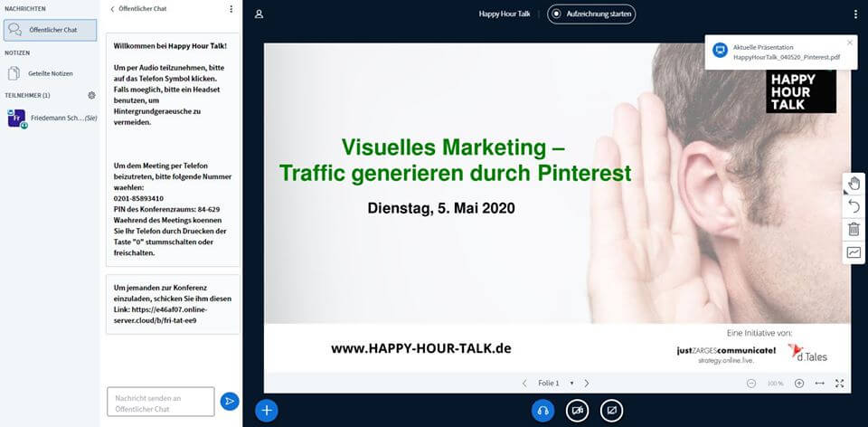Toggle multi-user whiteboard mode icon
This screenshot has height=427, width=868.
pos(854,252)
